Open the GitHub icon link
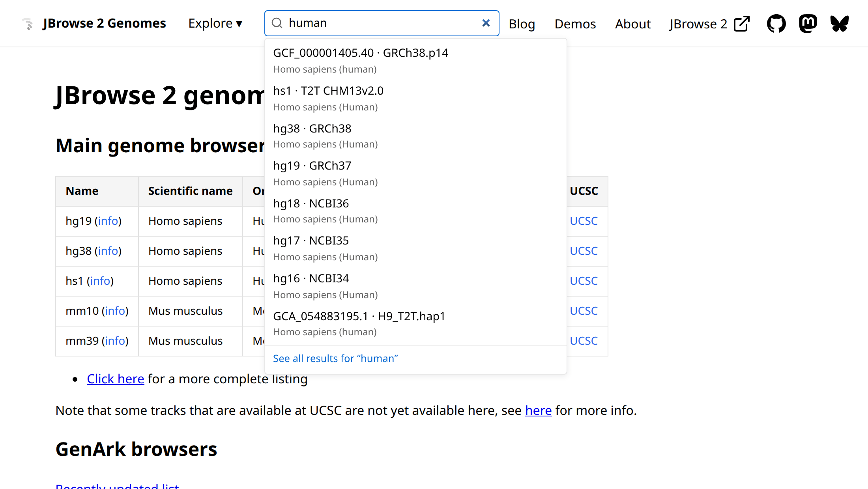Viewport: 868px width, 489px height. tap(776, 24)
